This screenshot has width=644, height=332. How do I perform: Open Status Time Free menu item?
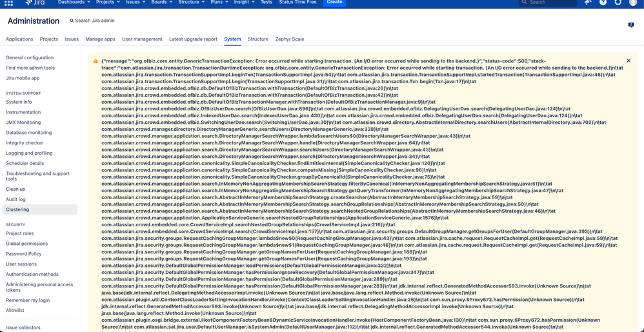[297, 2]
